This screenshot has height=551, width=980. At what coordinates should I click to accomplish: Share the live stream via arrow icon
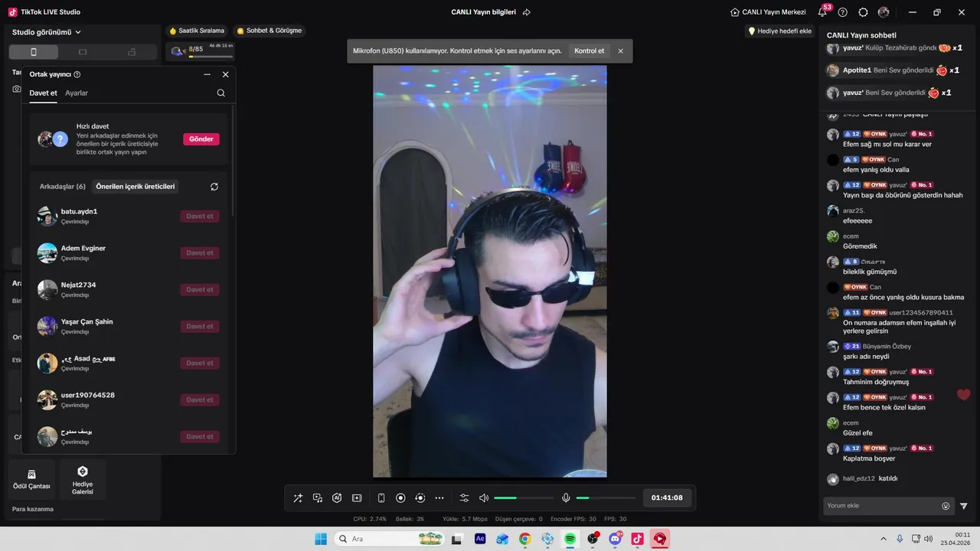tap(527, 12)
